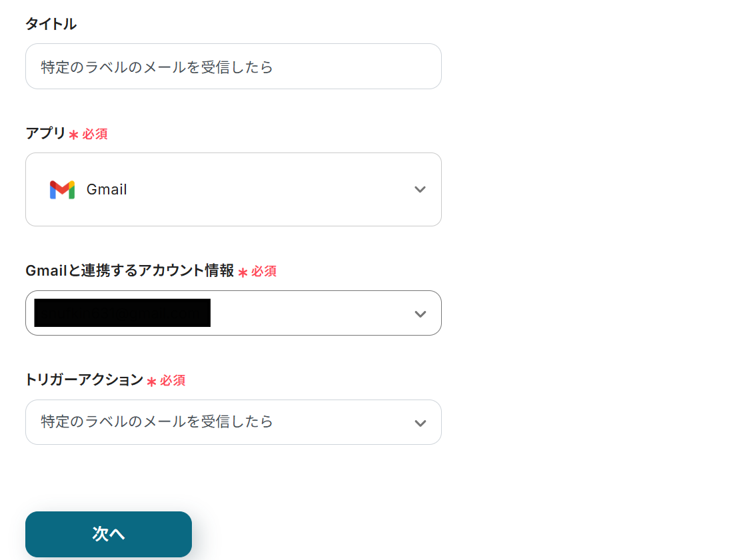Click the red asterisk beside アプリ
The width and height of the screenshot is (731, 560).
(x=73, y=135)
